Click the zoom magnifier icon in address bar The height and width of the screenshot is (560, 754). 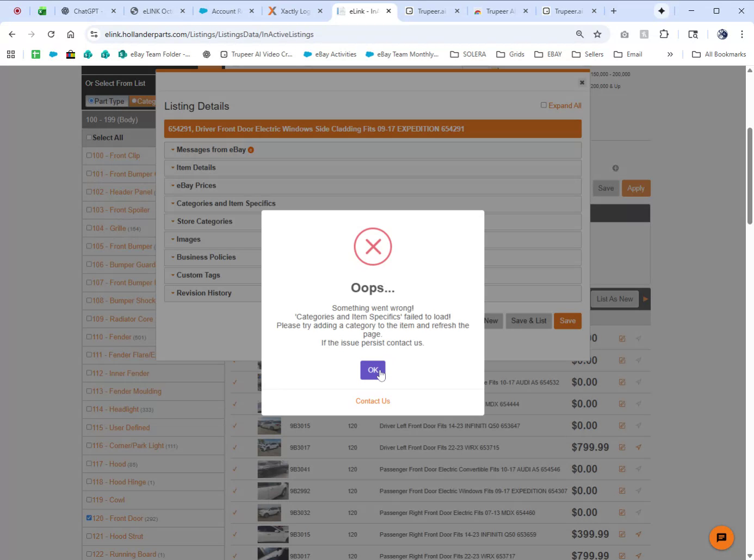pos(580,34)
